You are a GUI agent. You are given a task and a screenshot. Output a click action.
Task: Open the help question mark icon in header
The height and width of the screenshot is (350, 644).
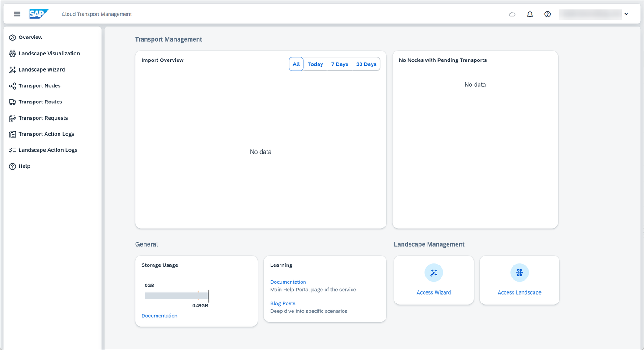point(547,14)
